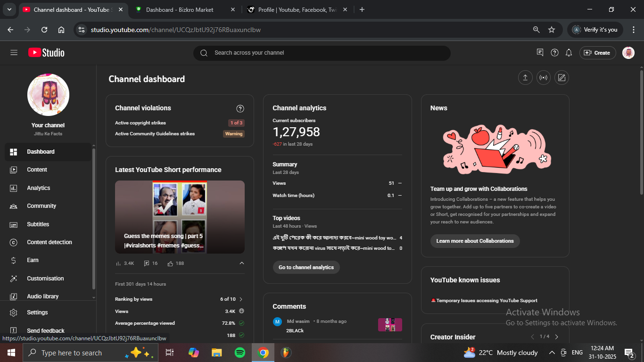The height and width of the screenshot is (362, 644).
Task: Open the Help question mark icon in header
Action: pos(555,53)
